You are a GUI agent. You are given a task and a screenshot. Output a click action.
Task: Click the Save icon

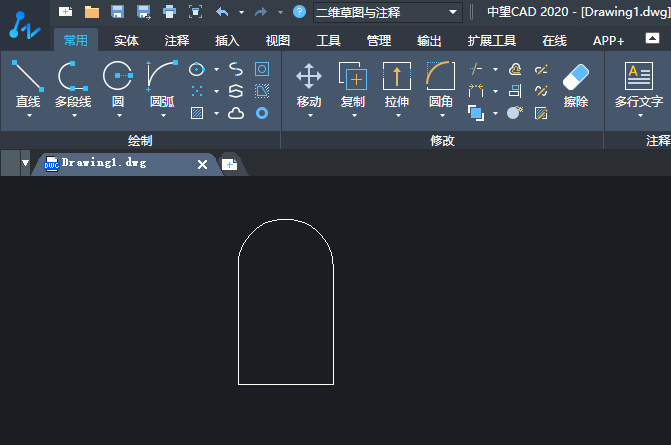pos(117,12)
